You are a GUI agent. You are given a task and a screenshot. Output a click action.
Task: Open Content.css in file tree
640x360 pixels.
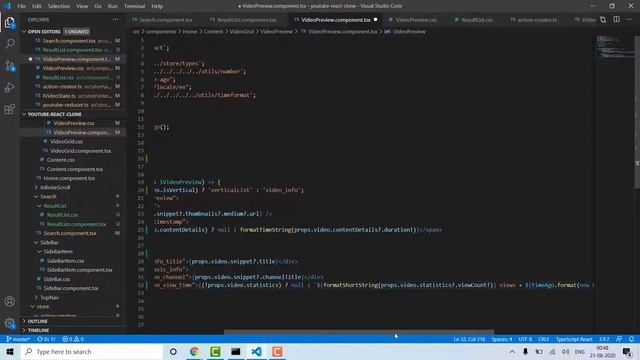(60, 160)
